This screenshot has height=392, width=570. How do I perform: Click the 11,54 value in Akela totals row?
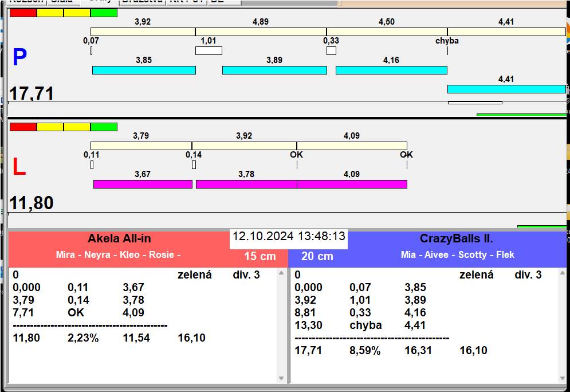[136, 338]
